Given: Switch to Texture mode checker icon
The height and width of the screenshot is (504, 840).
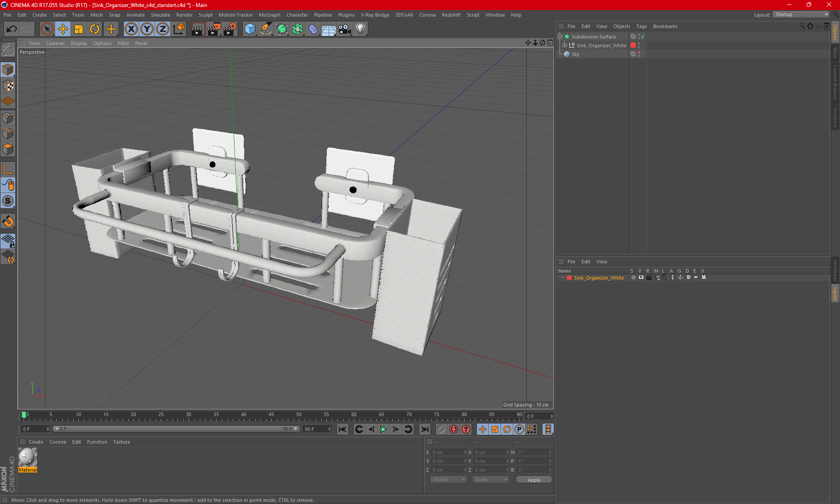Looking at the screenshot, I should pos(8,86).
